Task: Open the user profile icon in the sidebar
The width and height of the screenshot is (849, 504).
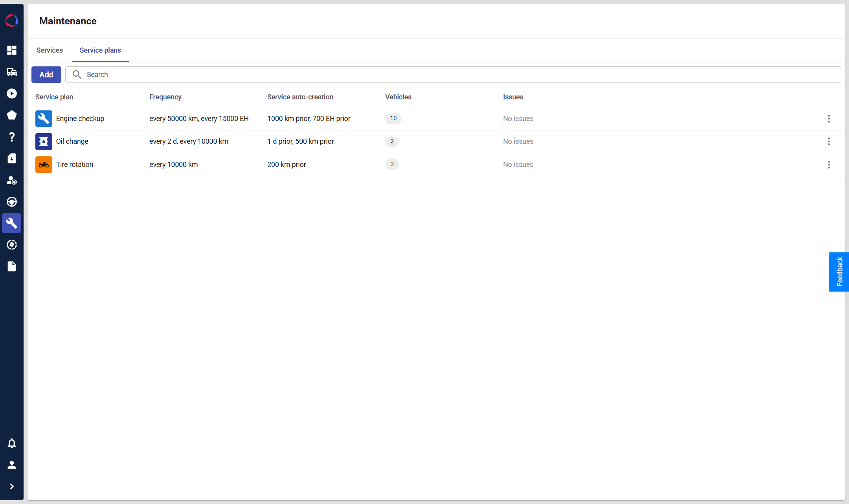Action: (12, 465)
